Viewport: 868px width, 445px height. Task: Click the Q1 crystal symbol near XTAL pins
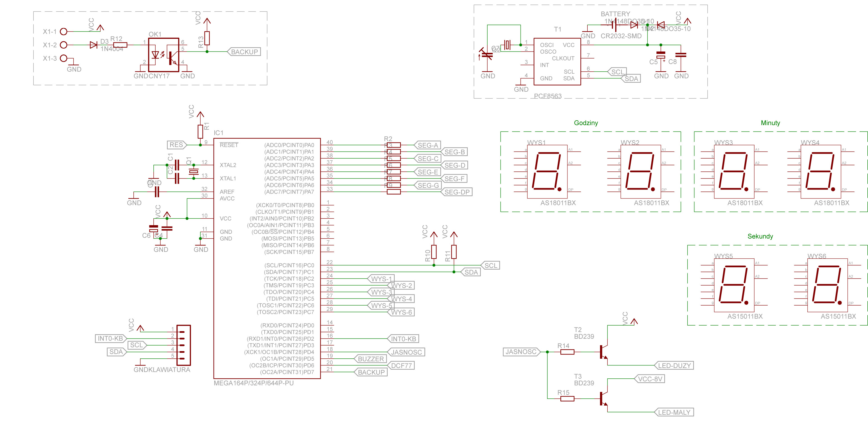[194, 171]
